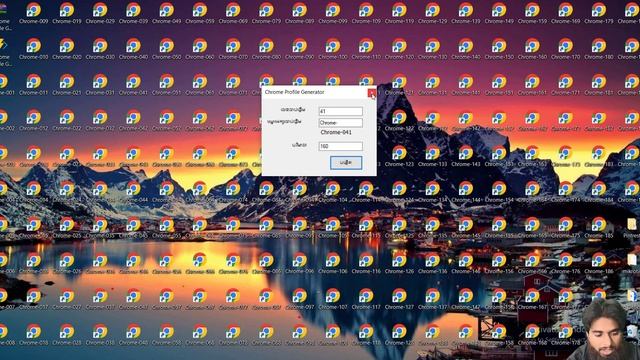Open the Chrome-099 shortcut
This screenshot has height=360, width=640.
point(333,13)
